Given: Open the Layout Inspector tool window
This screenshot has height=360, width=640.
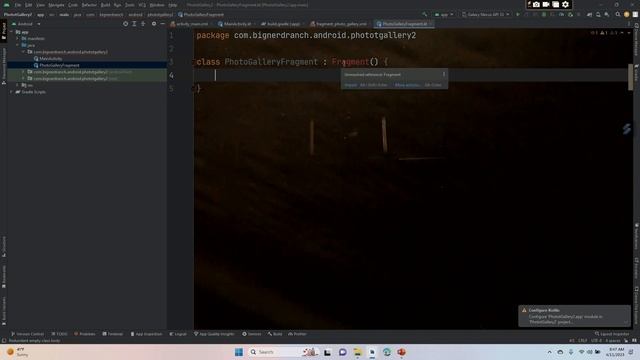Looking at the screenshot, I should tap(611, 334).
